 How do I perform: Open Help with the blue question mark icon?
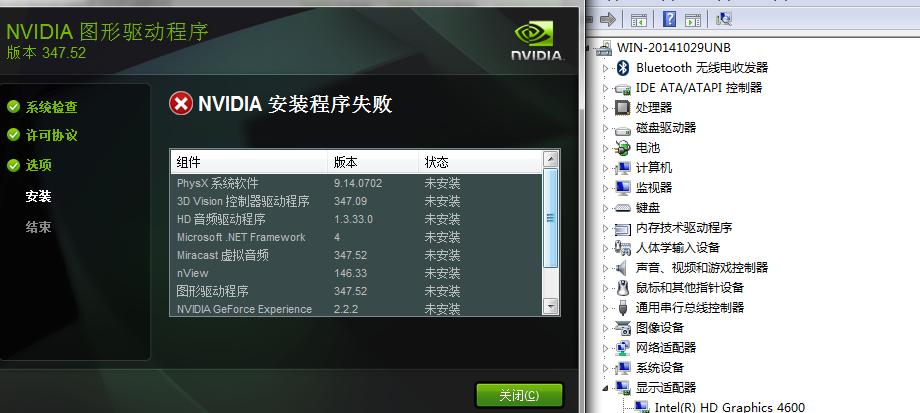[x=669, y=19]
